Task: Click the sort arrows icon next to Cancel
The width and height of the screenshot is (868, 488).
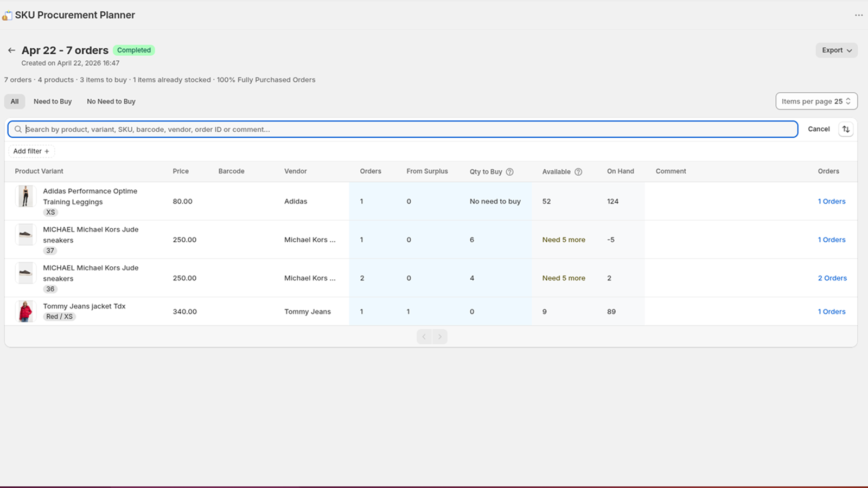Action: tap(846, 129)
